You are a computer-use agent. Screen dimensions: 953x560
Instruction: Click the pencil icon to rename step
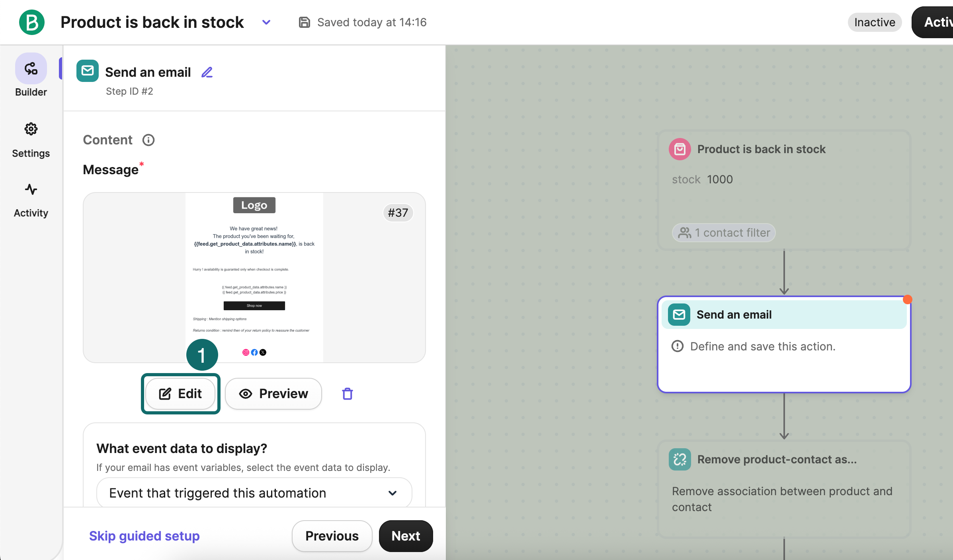(x=207, y=72)
